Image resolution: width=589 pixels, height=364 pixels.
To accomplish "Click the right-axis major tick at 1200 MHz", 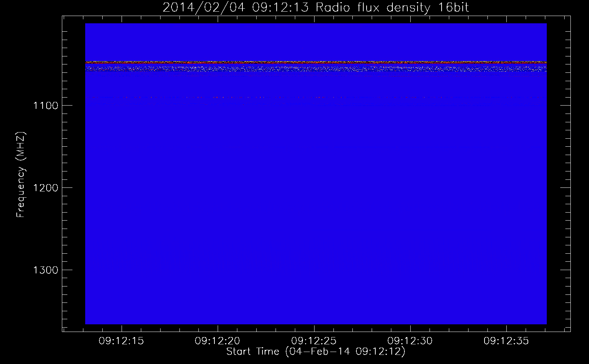I will tap(565, 187).
